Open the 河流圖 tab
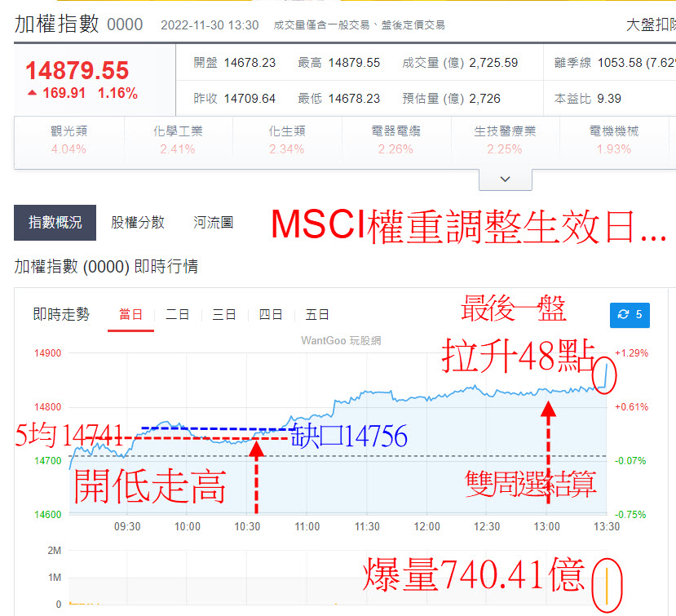Viewport: 676px width, 616px height. (x=213, y=221)
